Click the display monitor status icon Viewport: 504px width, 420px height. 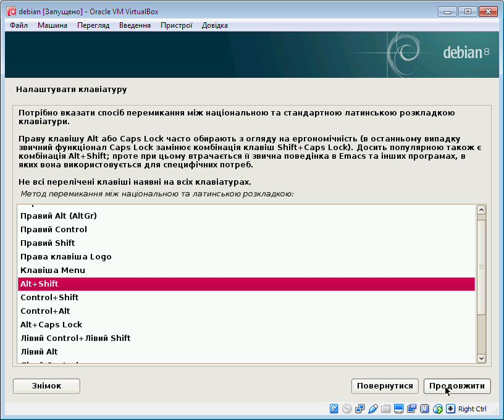point(399,409)
